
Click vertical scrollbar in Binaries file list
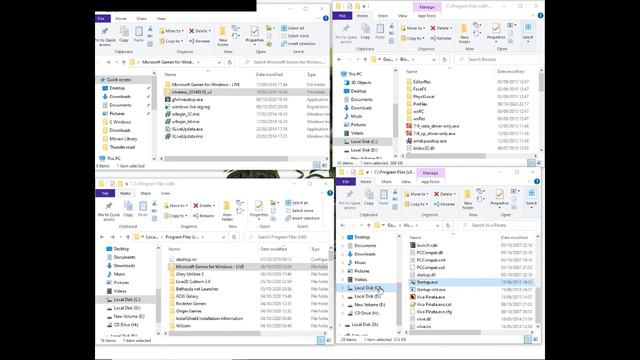point(541,83)
